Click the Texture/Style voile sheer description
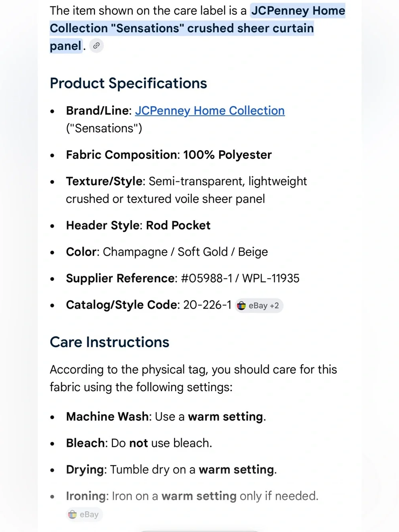Screen dimensions: 399x532 pyautogui.click(x=186, y=190)
